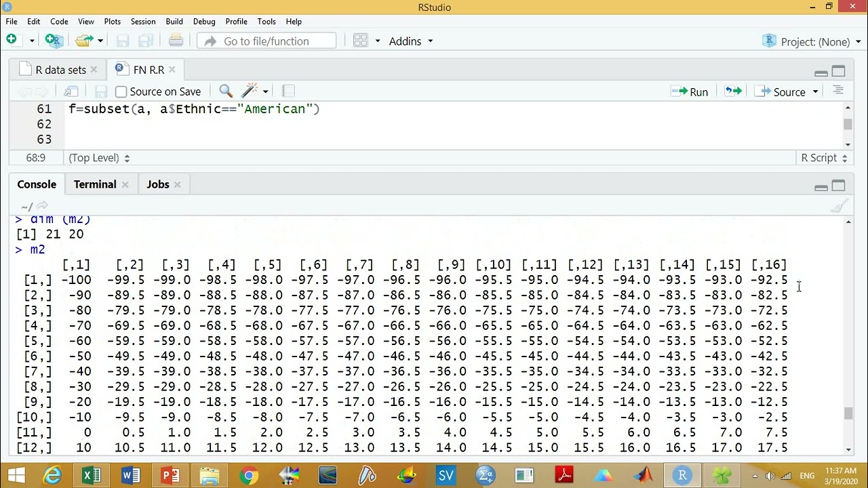Create a new R project
The width and height of the screenshot is (868, 488).
(53, 41)
